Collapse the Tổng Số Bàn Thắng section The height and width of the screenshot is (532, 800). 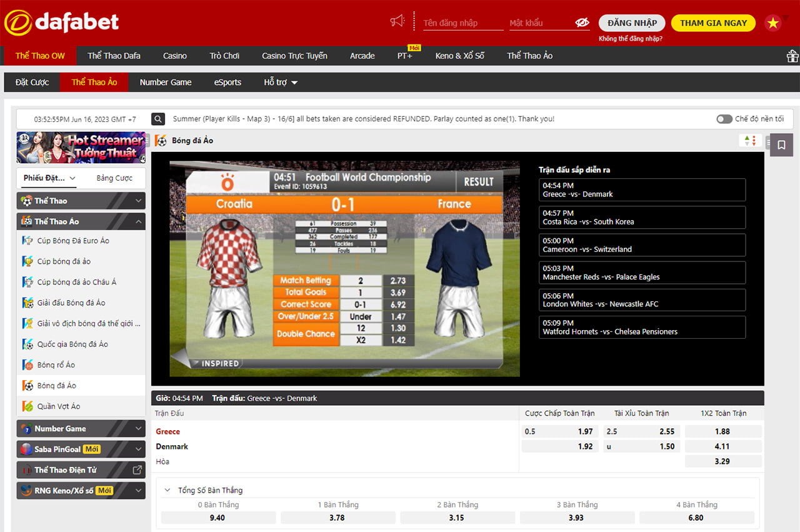(167, 491)
